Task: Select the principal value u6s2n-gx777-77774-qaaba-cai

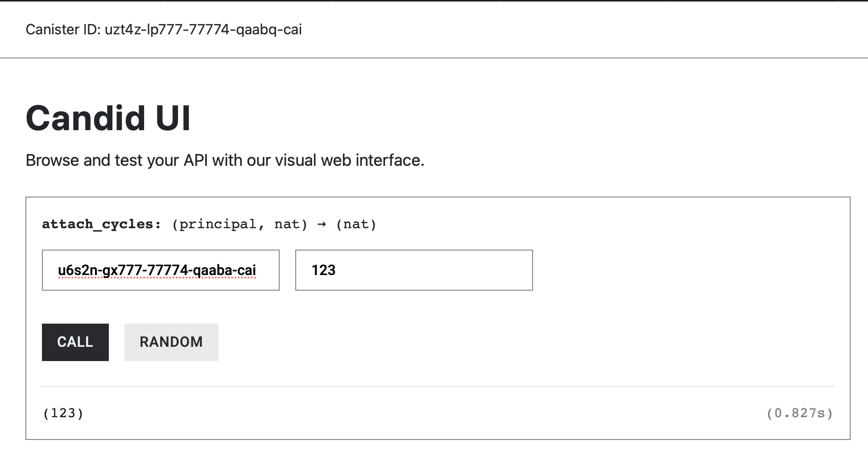Action: [157, 270]
